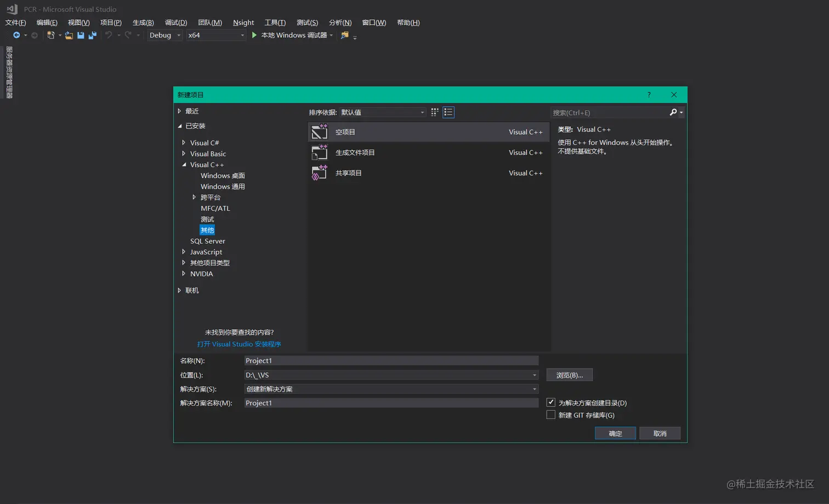This screenshot has height=504, width=829.
Task: Select the 测试 tree item
Action: click(207, 219)
